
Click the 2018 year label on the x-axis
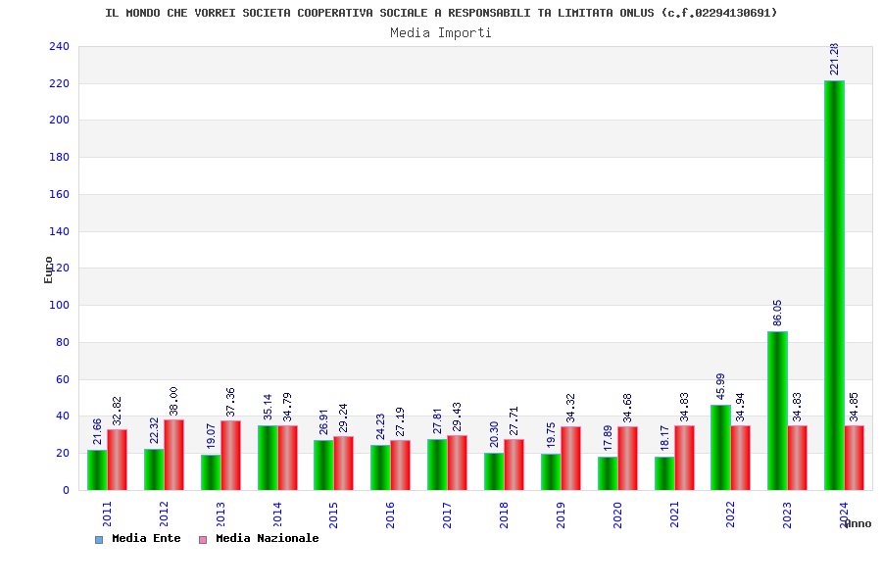[505, 514]
